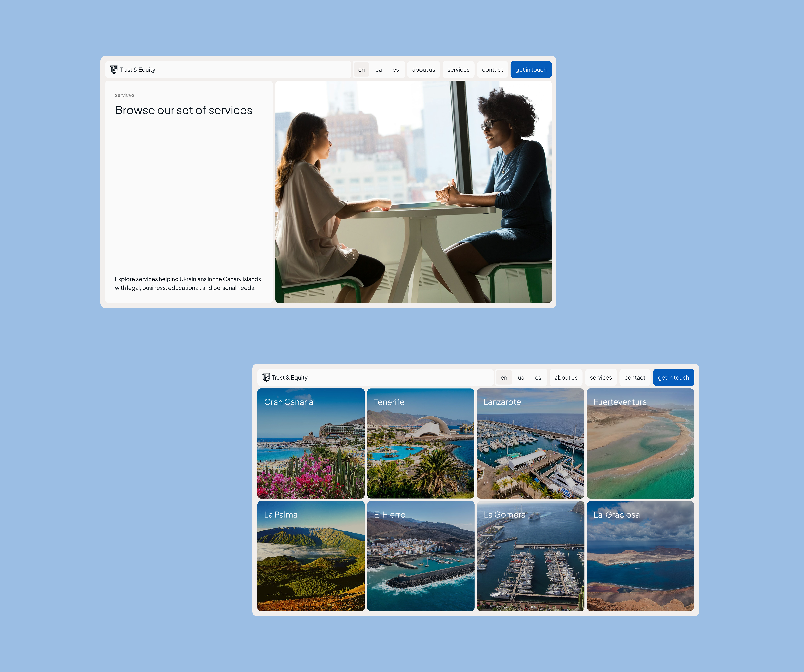Click the Trust & Equity shield logo in the top mockup
The height and width of the screenshot is (672, 804).
click(x=114, y=69)
